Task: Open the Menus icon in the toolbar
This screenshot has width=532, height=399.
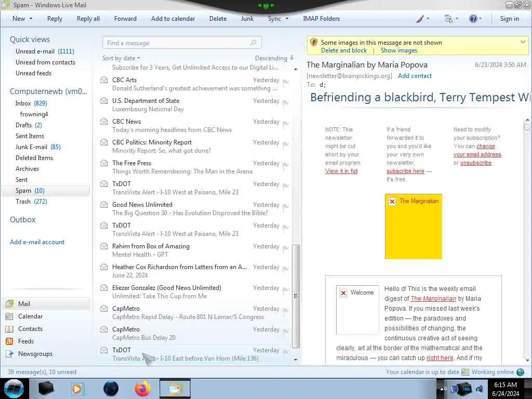Action: [448, 19]
